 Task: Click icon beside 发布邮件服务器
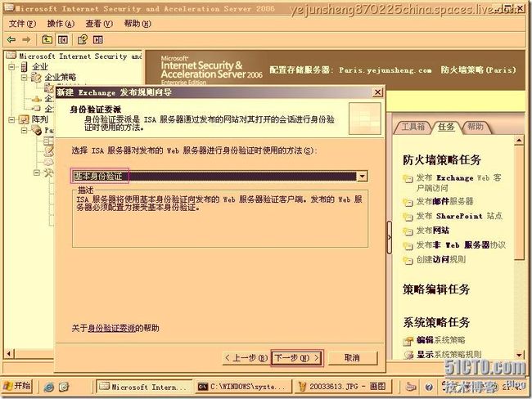[x=408, y=203]
